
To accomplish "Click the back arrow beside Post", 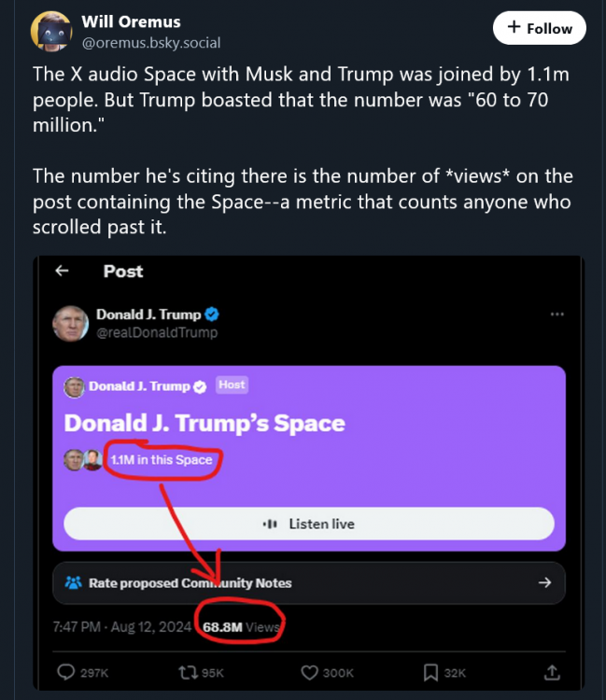I will point(63,271).
